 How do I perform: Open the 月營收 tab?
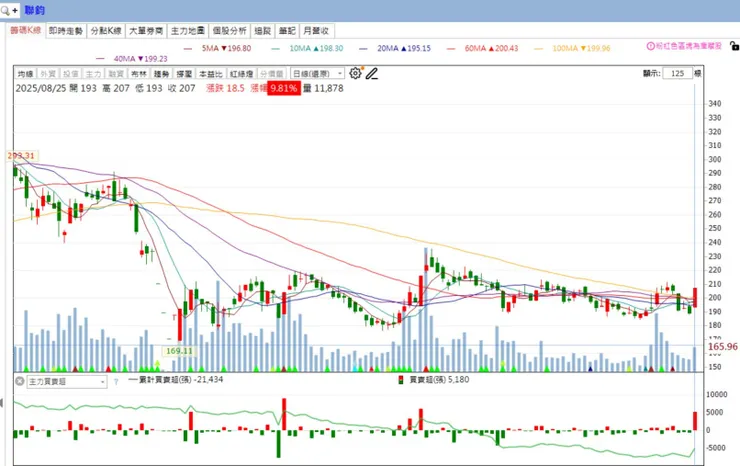coord(316,31)
